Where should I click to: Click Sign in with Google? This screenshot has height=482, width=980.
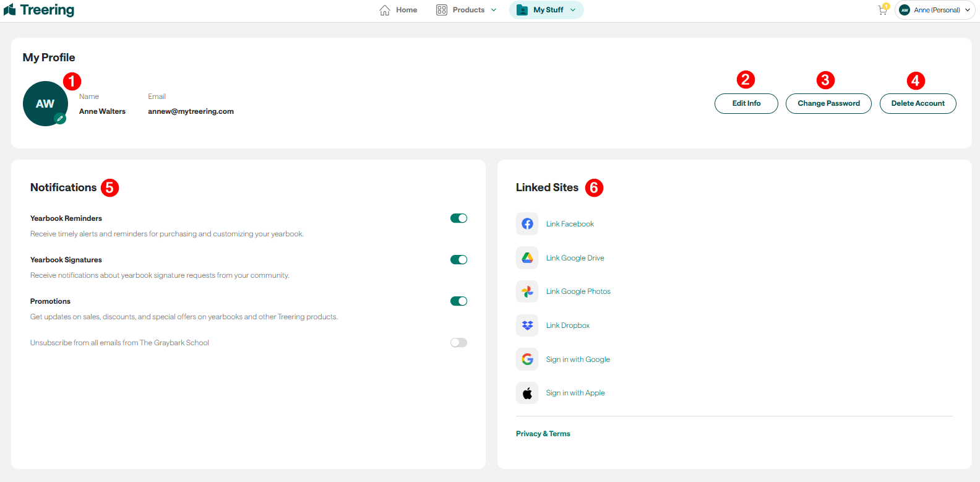(x=578, y=359)
